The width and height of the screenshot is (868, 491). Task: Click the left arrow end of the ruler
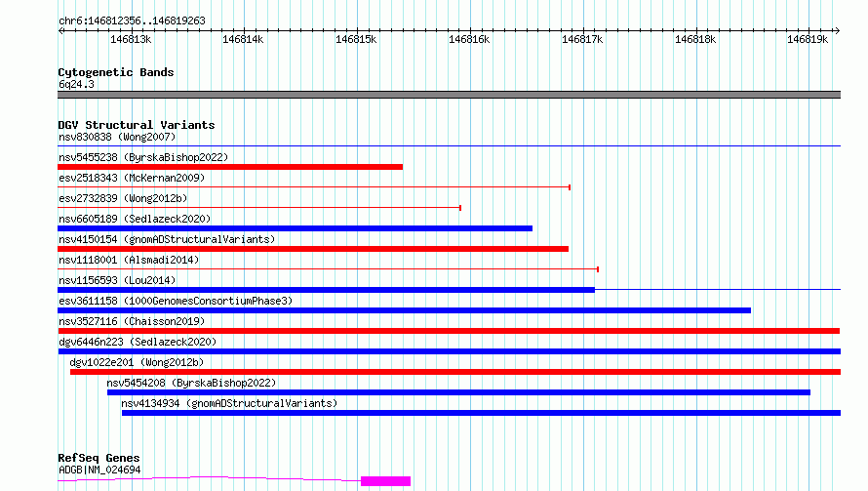coord(60,30)
